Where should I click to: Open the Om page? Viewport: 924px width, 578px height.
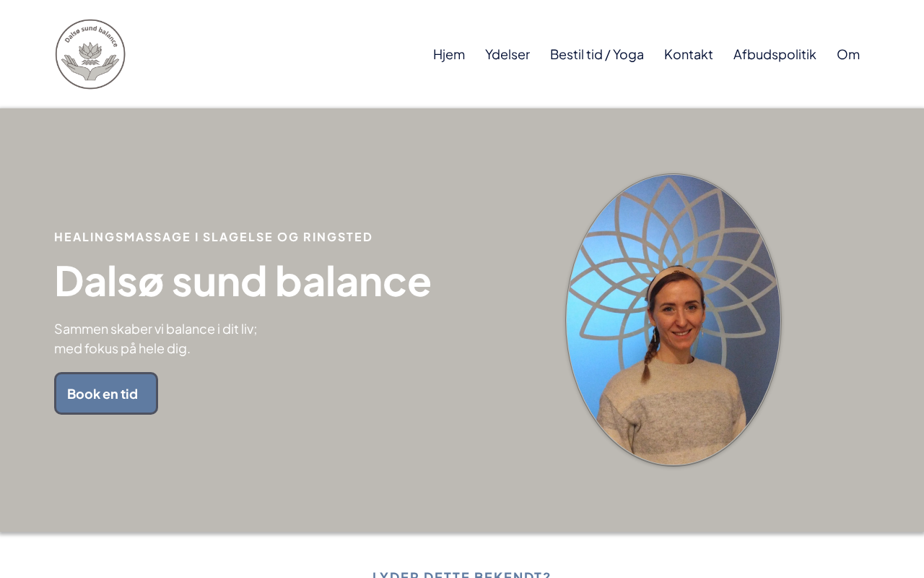(x=848, y=54)
